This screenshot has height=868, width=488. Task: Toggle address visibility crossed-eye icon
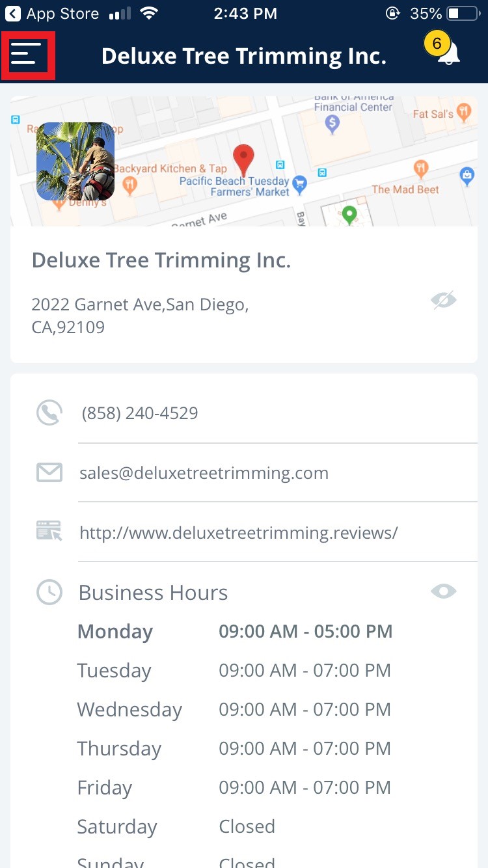tap(444, 300)
